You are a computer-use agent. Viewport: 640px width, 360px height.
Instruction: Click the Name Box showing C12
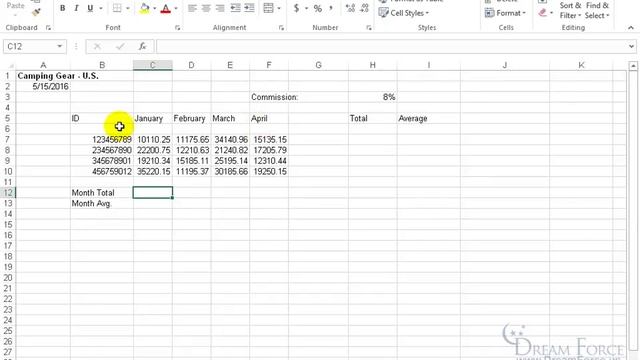click(29, 47)
